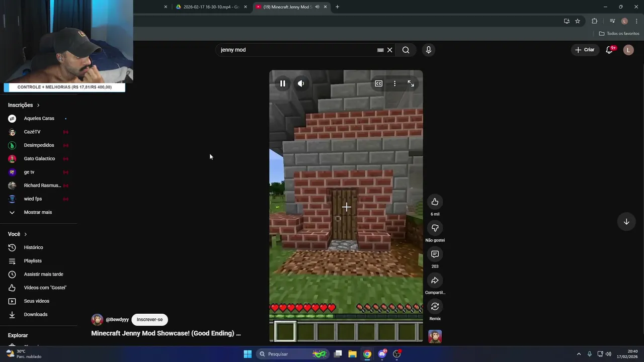Expand subscriptions with Mostrar mais
644x362 pixels.
pos(39,212)
